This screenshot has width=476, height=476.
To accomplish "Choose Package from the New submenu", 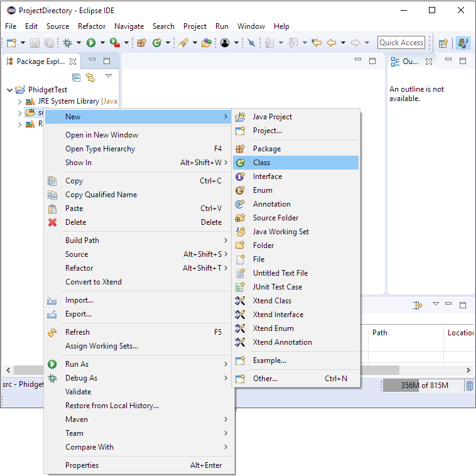I will [x=296, y=149].
